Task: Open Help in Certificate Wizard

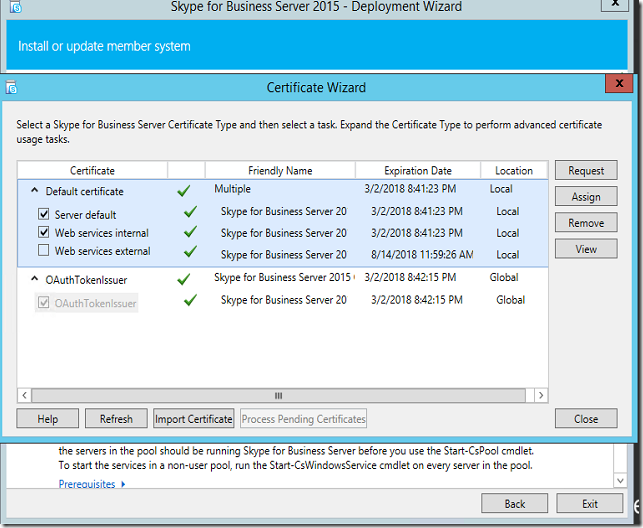Action: 48,419
